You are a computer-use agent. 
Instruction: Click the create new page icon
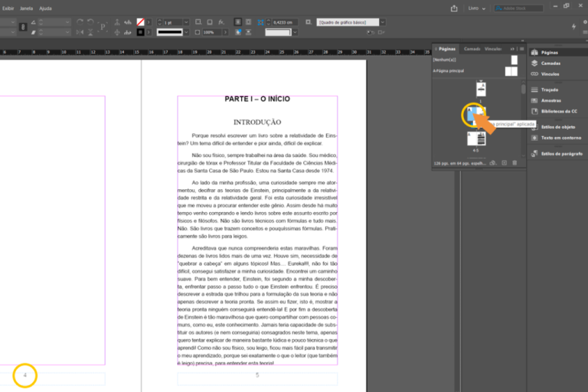[505, 163]
